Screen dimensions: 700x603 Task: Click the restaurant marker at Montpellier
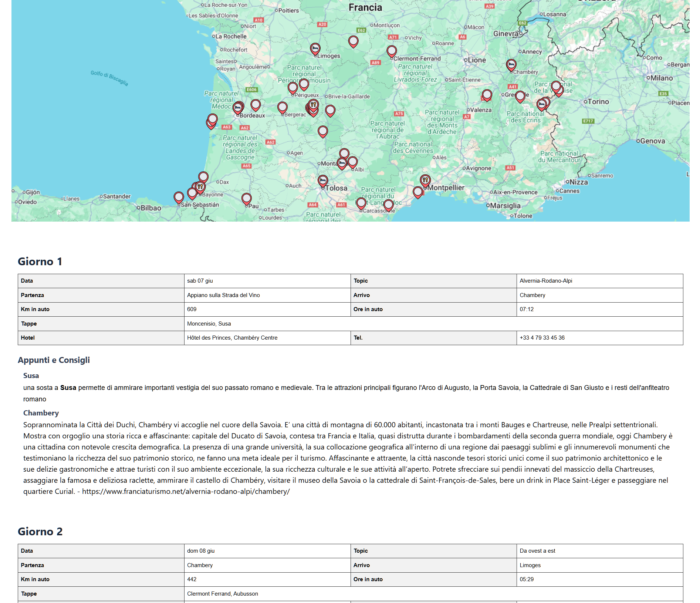pyautogui.click(x=425, y=180)
